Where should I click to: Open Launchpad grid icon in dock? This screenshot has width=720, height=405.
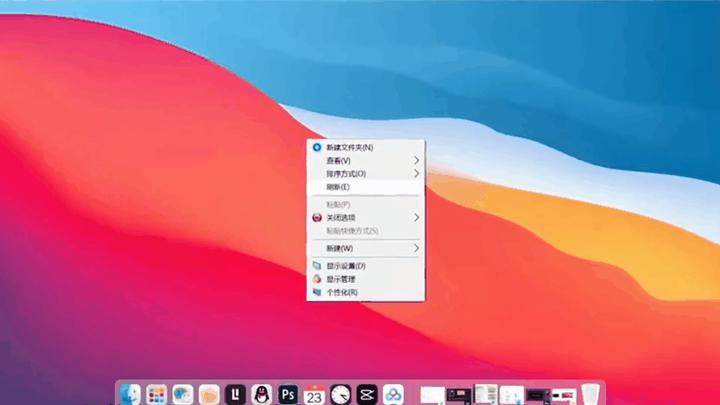click(x=156, y=394)
